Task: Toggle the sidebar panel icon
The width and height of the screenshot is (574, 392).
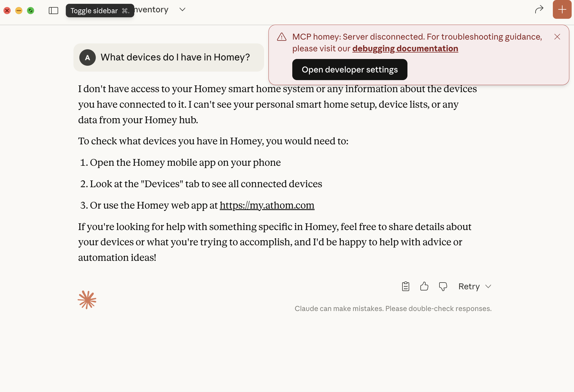Action: [53, 11]
